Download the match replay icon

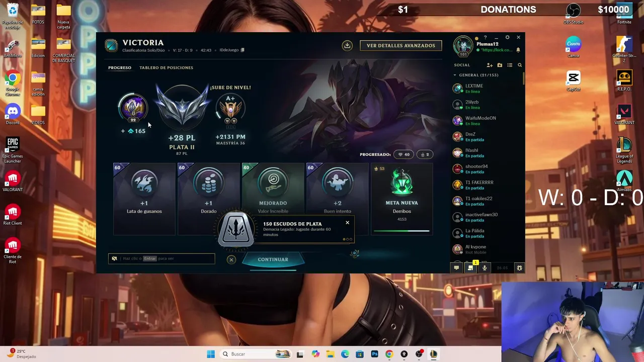click(347, 45)
